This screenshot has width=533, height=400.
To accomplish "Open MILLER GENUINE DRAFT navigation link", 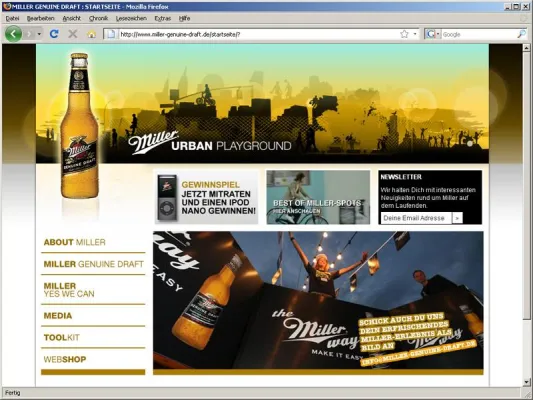I will tap(93, 264).
